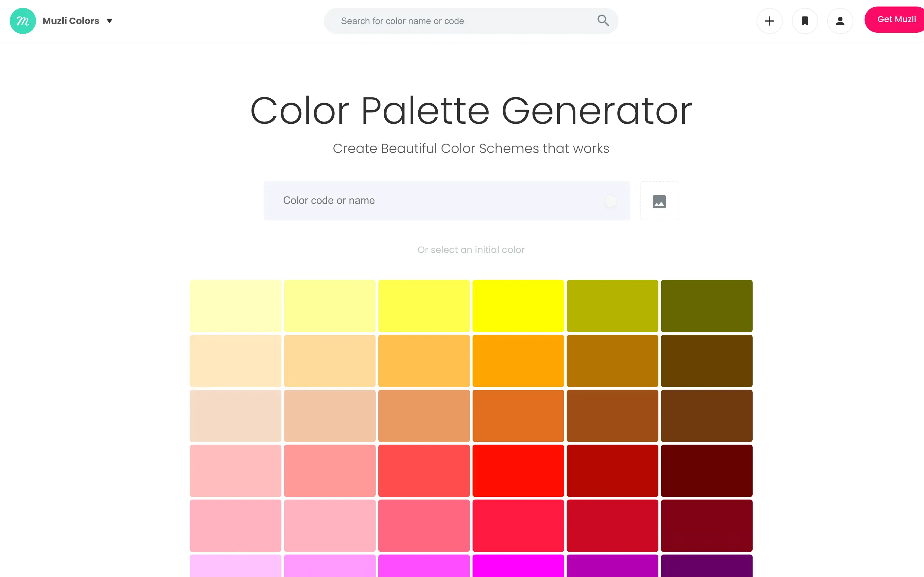Open the color picker circle in input
924x577 pixels.
click(x=611, y=201)
